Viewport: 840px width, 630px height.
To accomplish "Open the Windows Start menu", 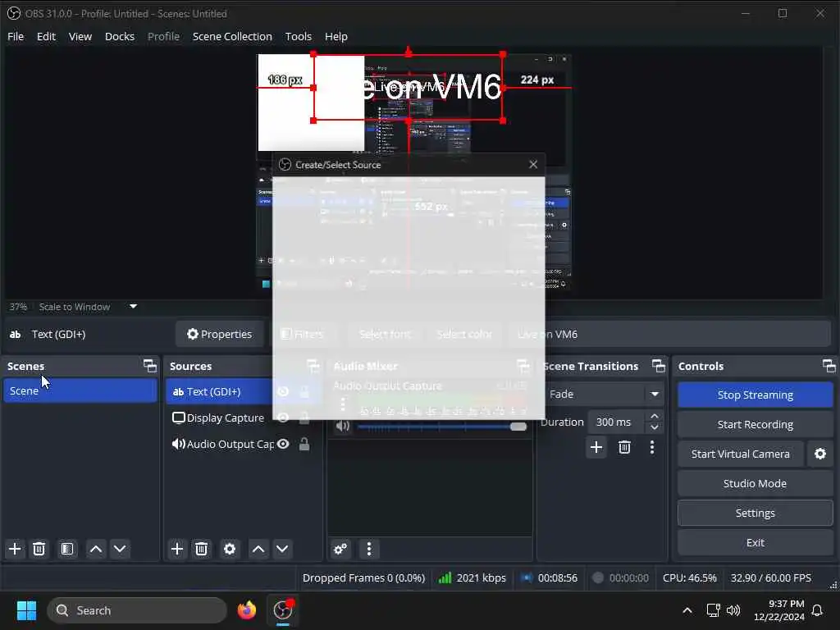I will click(x=26, y=610).
